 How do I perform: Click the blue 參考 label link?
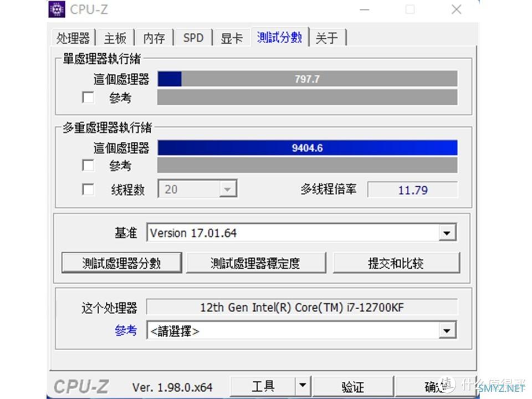tap(126, 330)
